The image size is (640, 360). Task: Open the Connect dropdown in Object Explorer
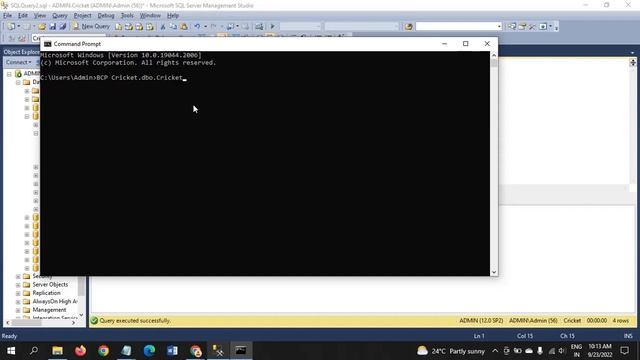point(18,62)
